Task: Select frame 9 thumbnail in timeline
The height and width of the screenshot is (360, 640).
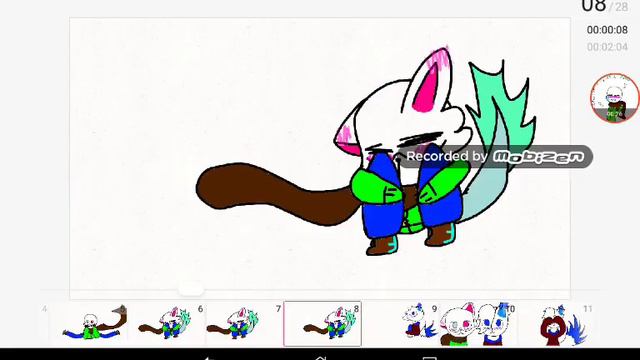Action: click(x=400, y=324)
